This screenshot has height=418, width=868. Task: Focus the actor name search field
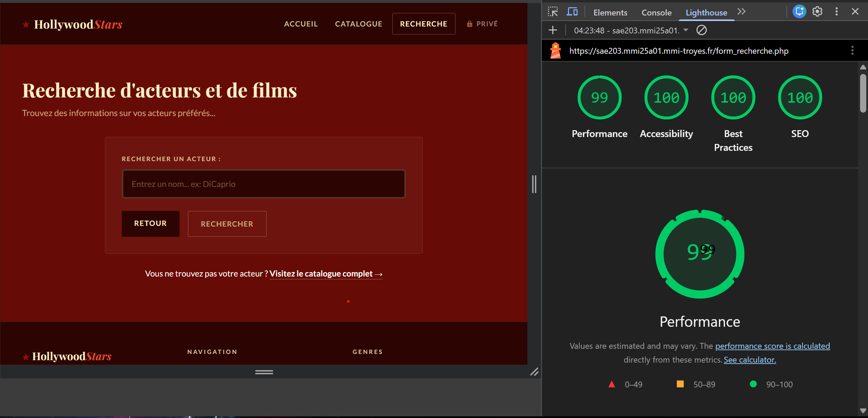(264, 184)
